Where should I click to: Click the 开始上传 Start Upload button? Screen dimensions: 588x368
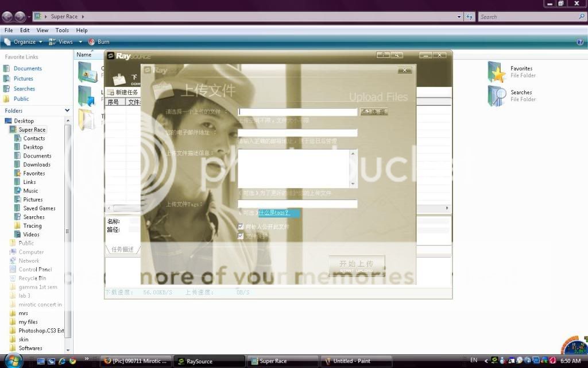[x=357, y=265]
